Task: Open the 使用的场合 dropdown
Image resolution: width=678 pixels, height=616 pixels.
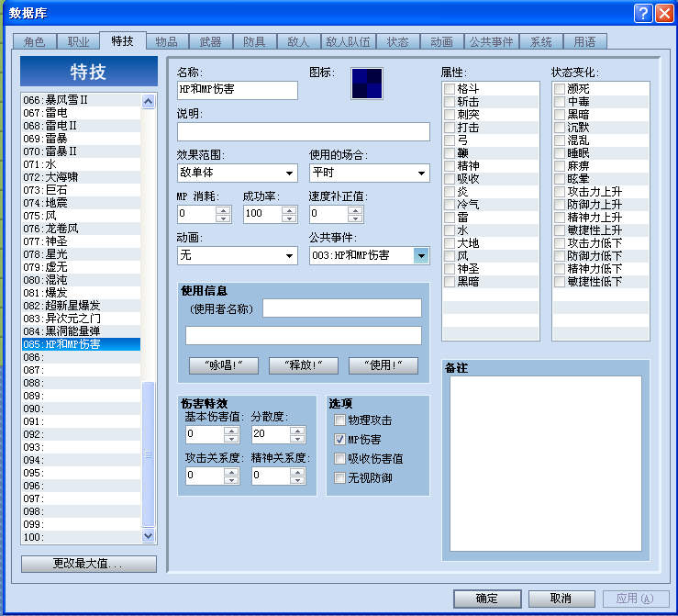Action: pyautogui.click(x=369, y=173)
